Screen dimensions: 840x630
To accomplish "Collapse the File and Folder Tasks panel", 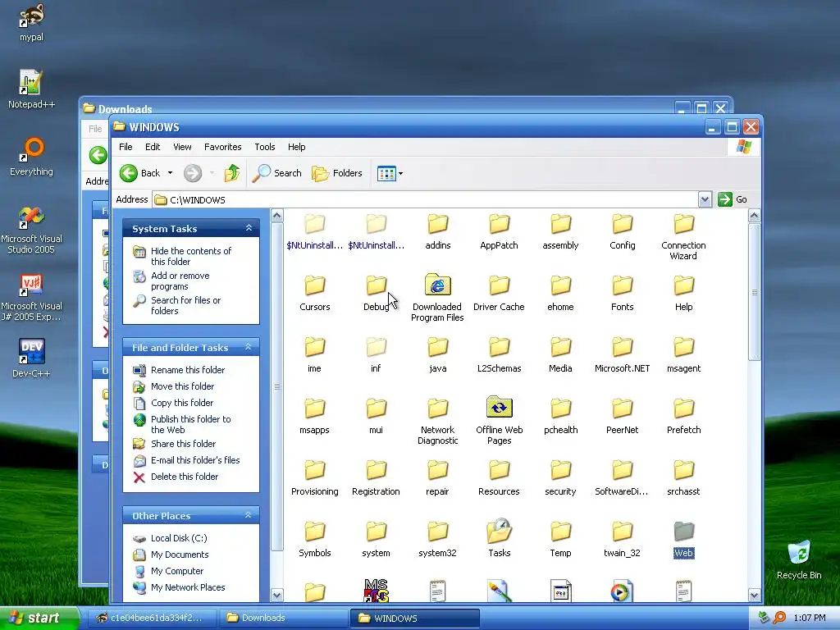I will 249,347.
